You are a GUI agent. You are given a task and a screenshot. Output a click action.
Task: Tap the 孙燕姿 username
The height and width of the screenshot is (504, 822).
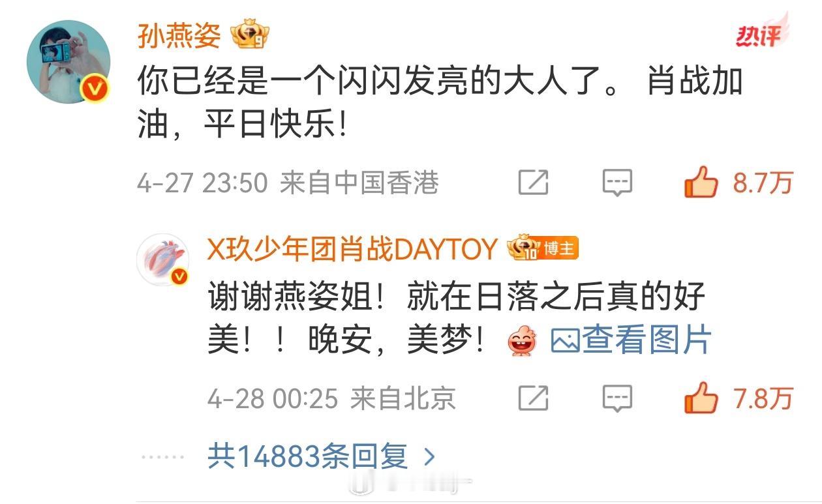179,36
